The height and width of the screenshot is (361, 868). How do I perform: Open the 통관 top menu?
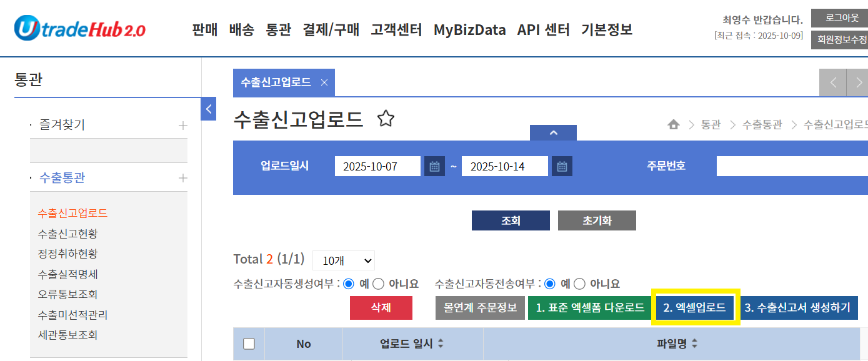[278, 29]
